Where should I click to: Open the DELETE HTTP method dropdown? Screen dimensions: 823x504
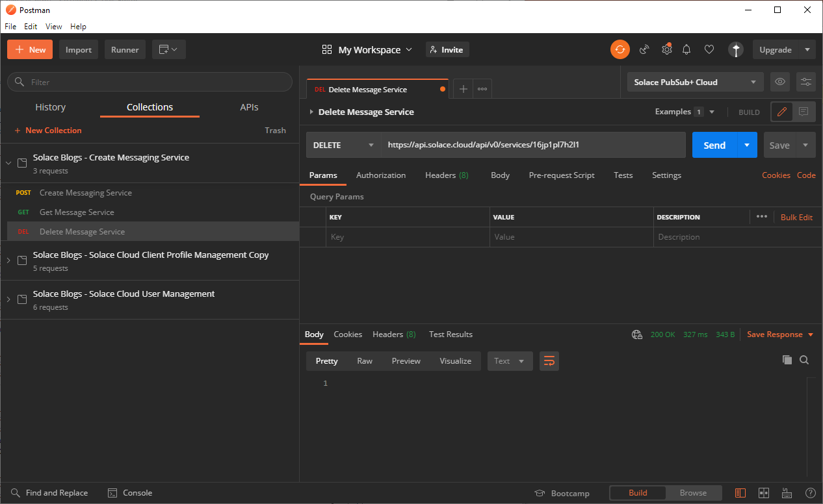(x=343, y=145)
